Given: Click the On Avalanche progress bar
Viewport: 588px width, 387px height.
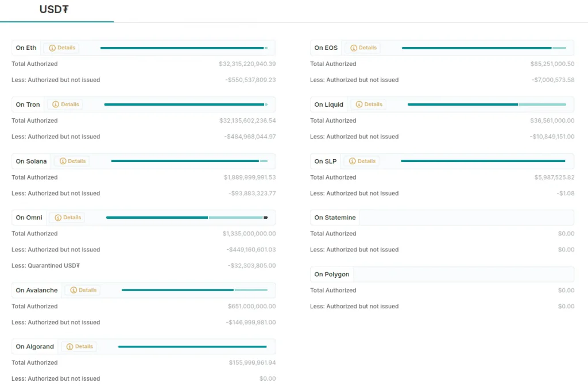Looking at the screenshot, I should (194, 290).
